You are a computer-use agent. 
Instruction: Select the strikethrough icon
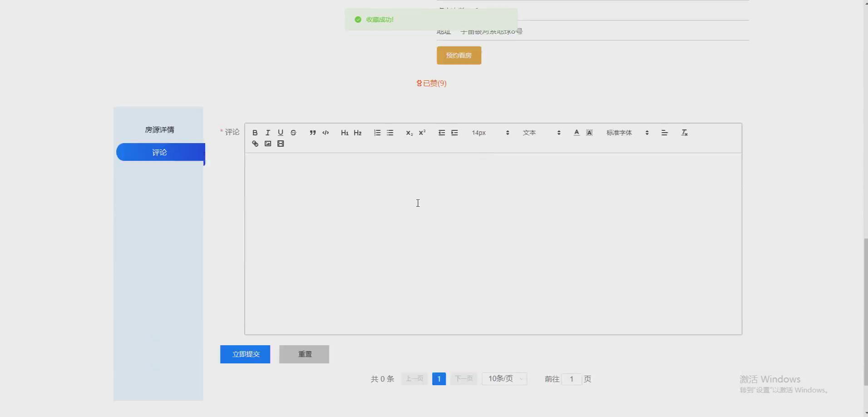point(293,132)
